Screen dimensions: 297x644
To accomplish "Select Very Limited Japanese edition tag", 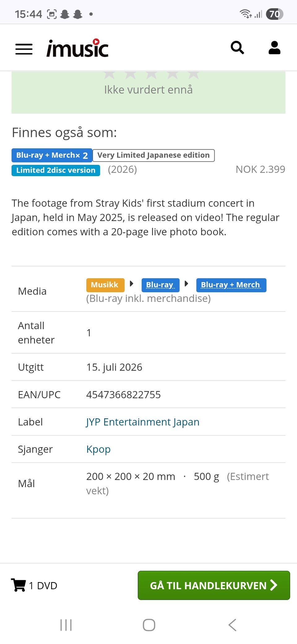I will [153, 155].
